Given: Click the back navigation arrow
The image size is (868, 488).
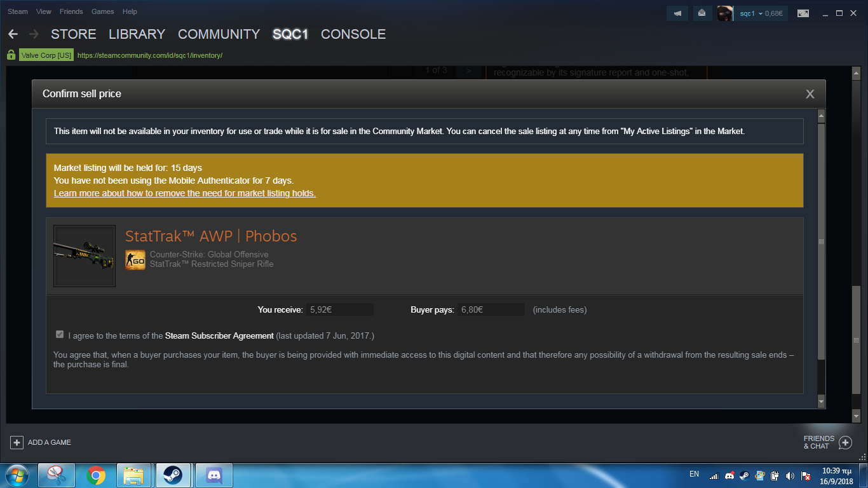Looking at the screenshot, I should click(x=13, y=34).
